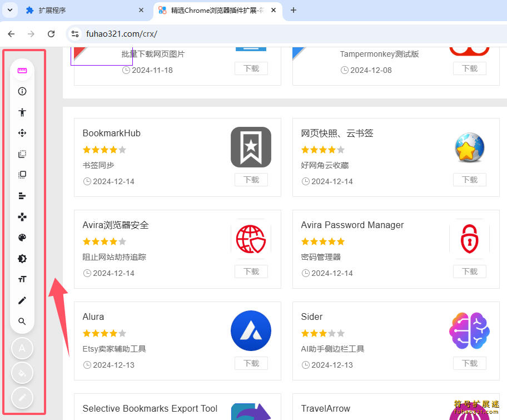This screenshot has height=420, width=507.
Task: Select the Move four-arrow tool
Action: pyautogui.click(x=22, y=133)
